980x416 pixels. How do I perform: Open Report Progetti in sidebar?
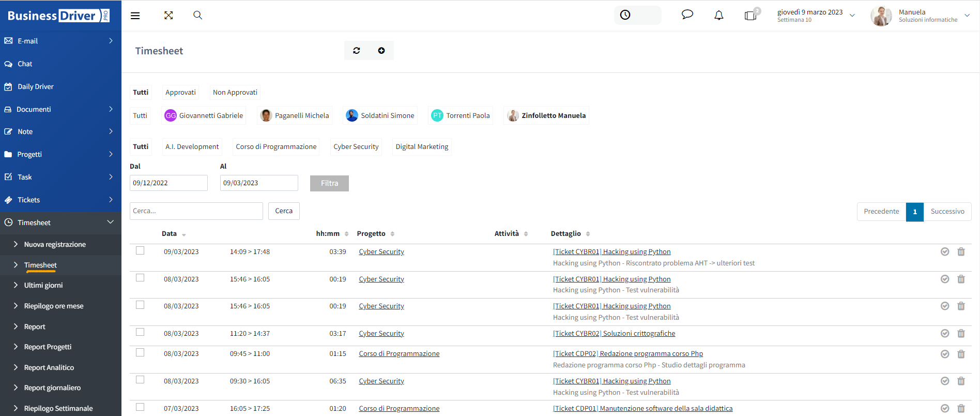[48, 347]
